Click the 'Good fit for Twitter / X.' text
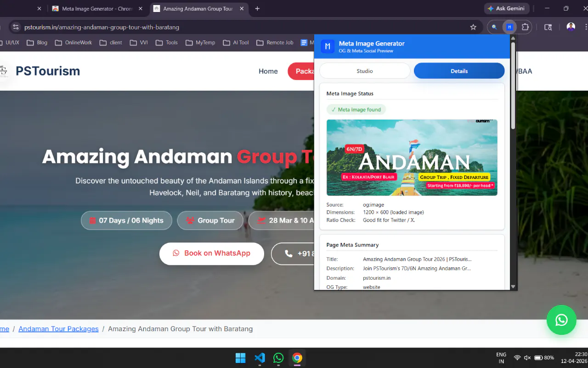The width and height of the screenshot is (588, 368). pyautogui.click(x=389, y=220)
